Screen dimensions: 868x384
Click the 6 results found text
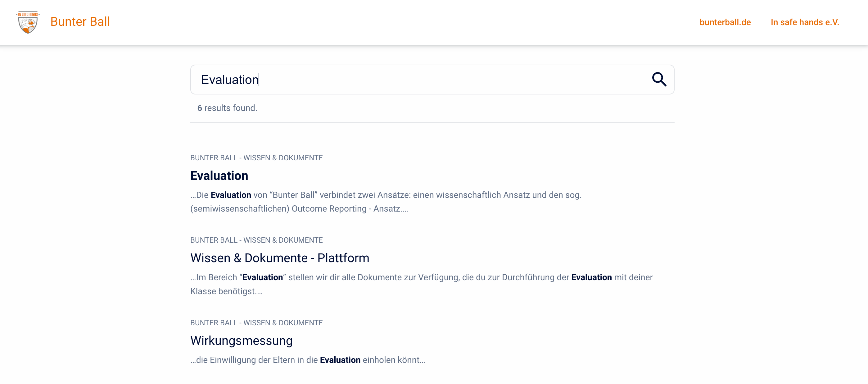tap(227, 108)
